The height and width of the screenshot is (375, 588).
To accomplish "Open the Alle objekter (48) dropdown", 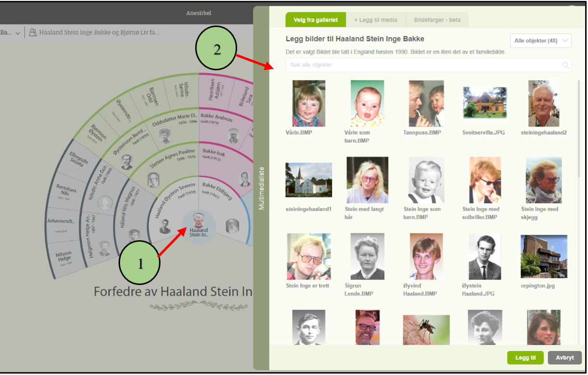I will [x=541, y=41].
